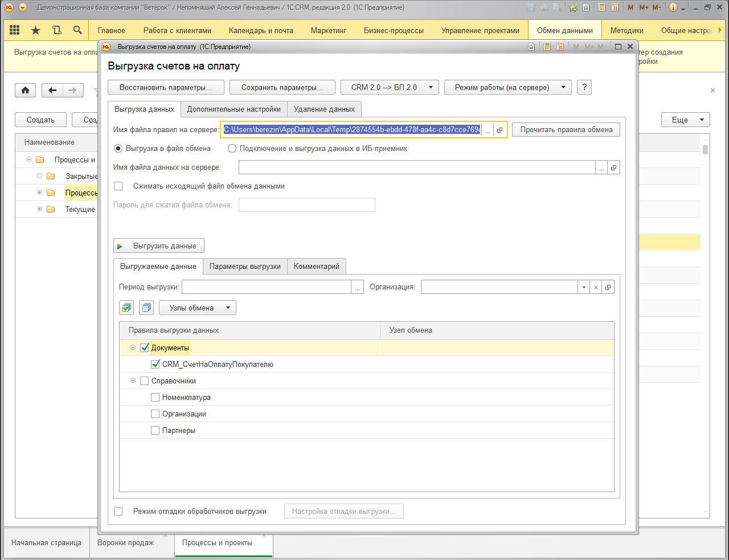Viewport: 729px width, 560px height.
Task: Browse for data file name ellipsis
Action: (601, 167)
